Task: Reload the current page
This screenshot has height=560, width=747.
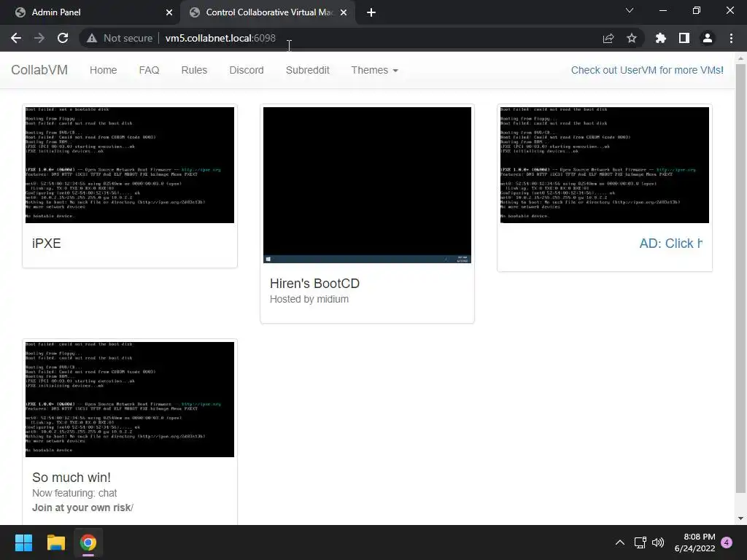Action: point(63,38)
